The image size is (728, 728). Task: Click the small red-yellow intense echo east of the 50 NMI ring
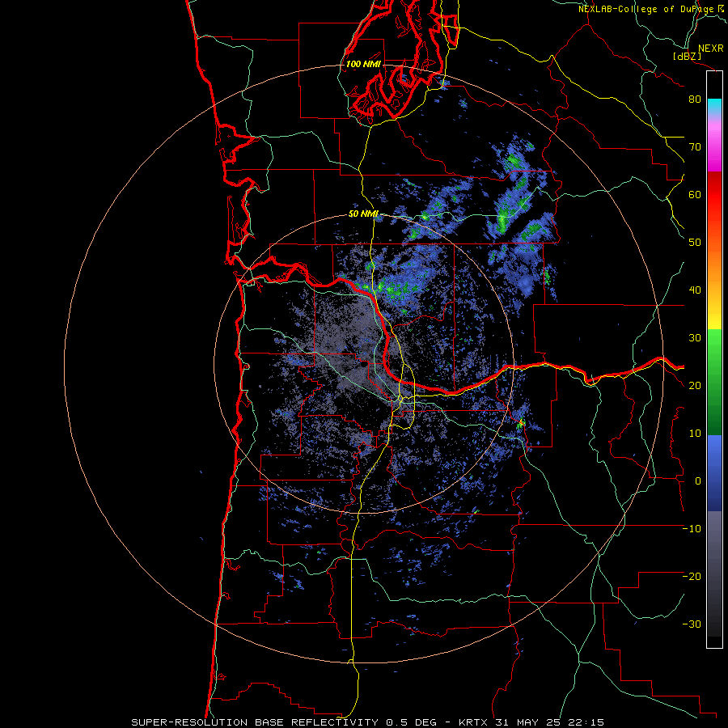pos(521,423)
